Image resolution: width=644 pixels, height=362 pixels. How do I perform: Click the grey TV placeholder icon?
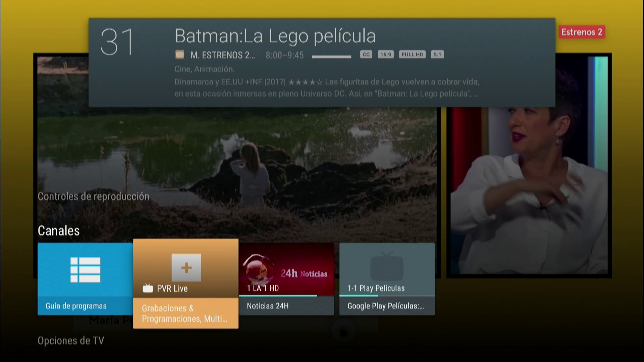pyautogui.click(x=387, y=267)
